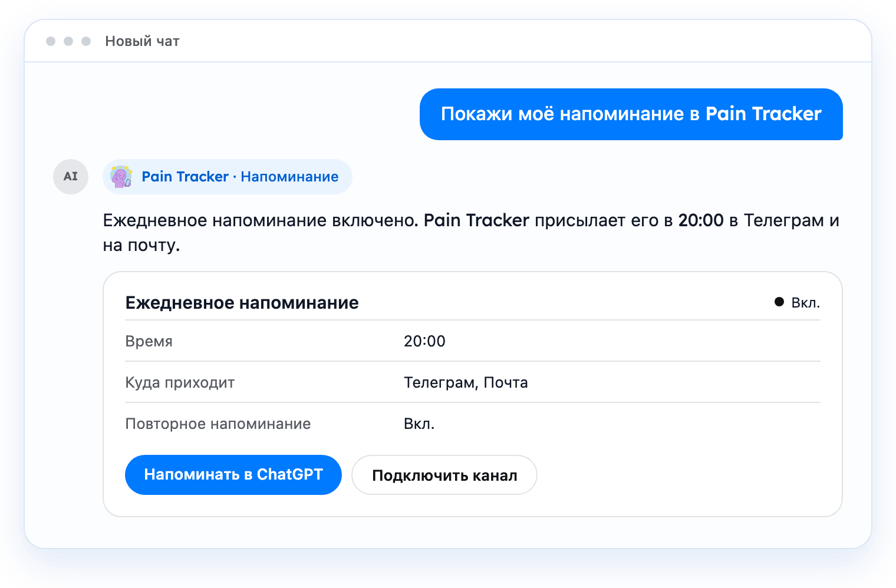The image size is (896, 588).
Task: Click the assistant reply text Ежедневное напоминание включено
Action: [471, 232]
